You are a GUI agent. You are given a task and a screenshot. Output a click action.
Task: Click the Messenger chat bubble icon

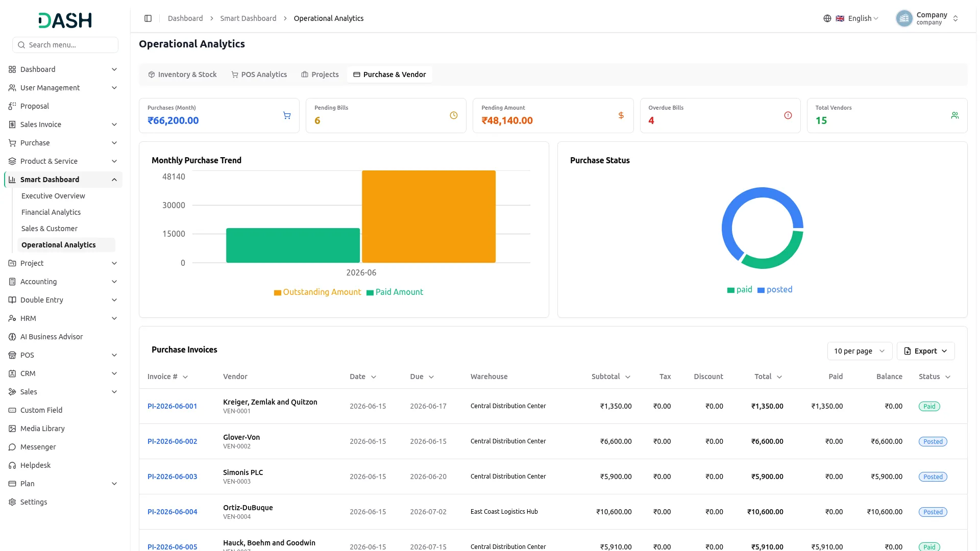(12, 447)
